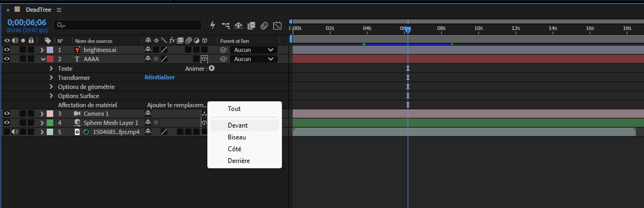644x208 pixels.
Task: Expand the Texte property group
Action: click(x=52, y=69)
